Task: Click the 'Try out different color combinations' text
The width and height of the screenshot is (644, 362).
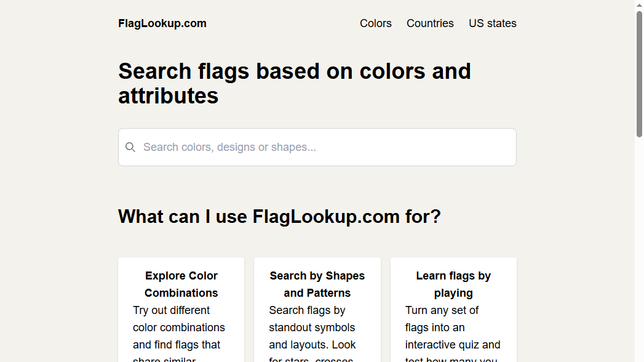Action: click(x=179, y=336)
